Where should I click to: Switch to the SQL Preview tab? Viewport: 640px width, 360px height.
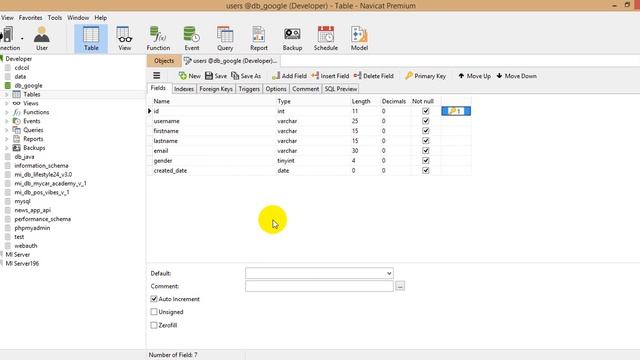[x=340, y=89]
